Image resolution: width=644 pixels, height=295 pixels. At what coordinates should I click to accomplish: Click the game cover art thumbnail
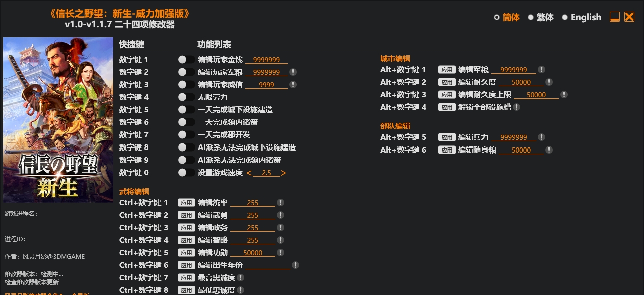[58, 120]
